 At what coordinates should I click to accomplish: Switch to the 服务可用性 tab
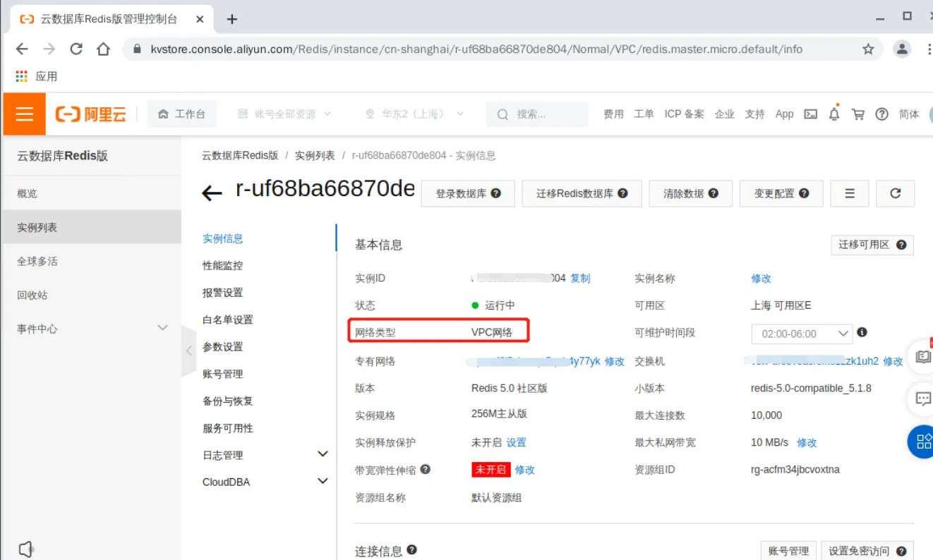[x=228, y=428]
